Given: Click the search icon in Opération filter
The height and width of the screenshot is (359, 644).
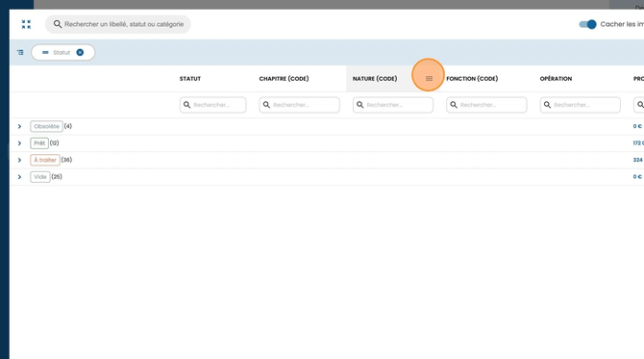Looking at the screenshot, I should (547, 105).
